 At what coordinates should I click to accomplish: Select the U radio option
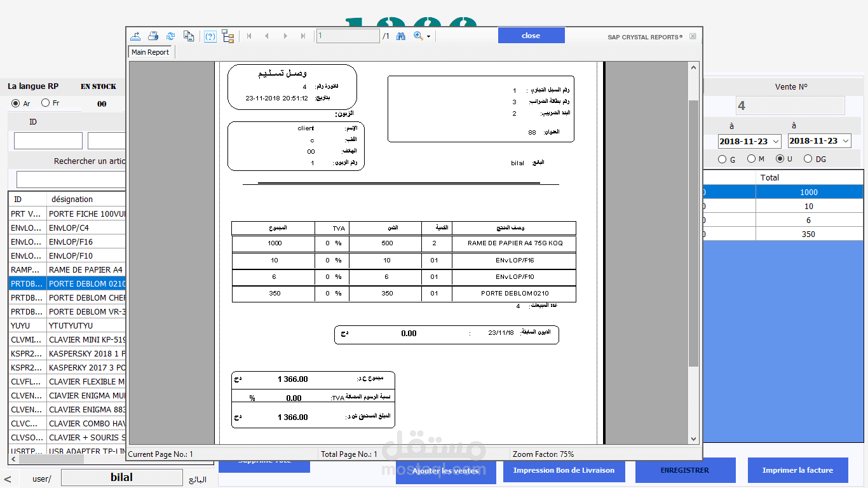click(780, 159)
